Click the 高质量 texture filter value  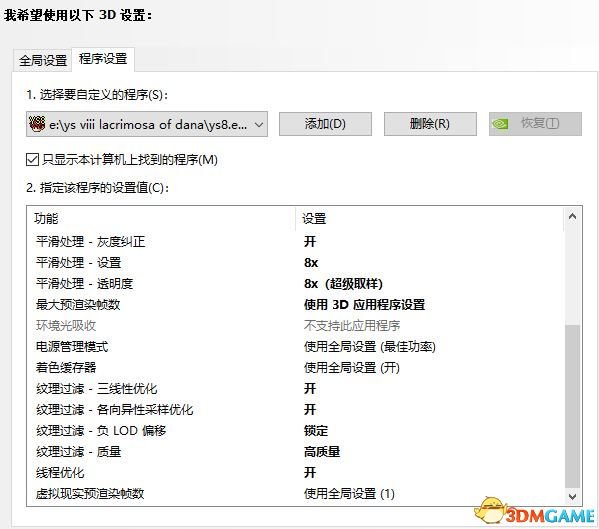322,452
